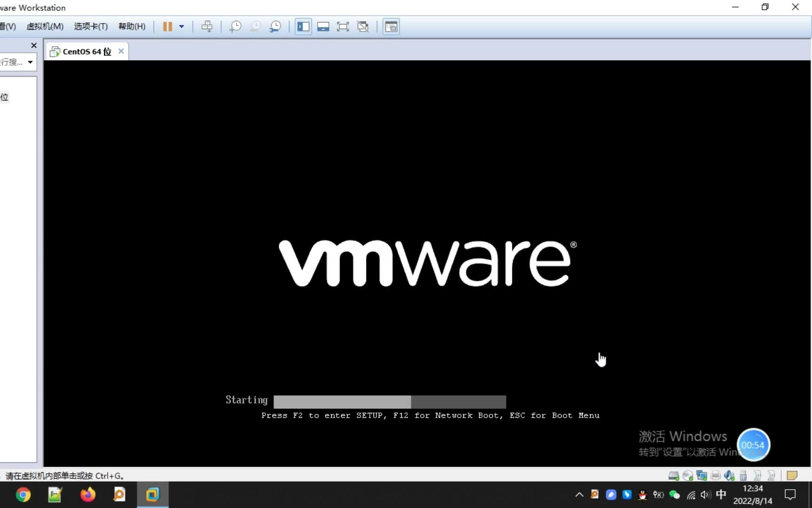Toggle the thumbnail bar view
This screenshot has height=508, width=812.
(323, 27)
